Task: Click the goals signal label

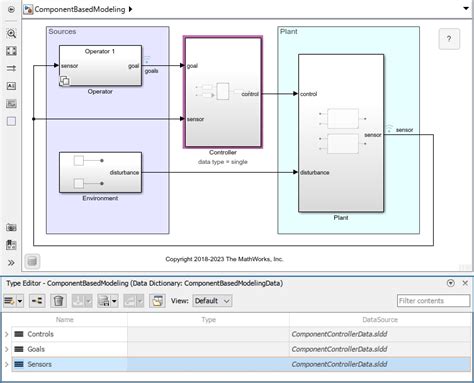Action: (151, 71)
